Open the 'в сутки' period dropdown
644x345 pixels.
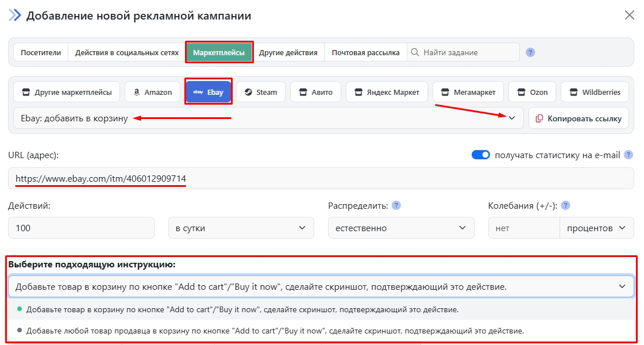point(241,228)
